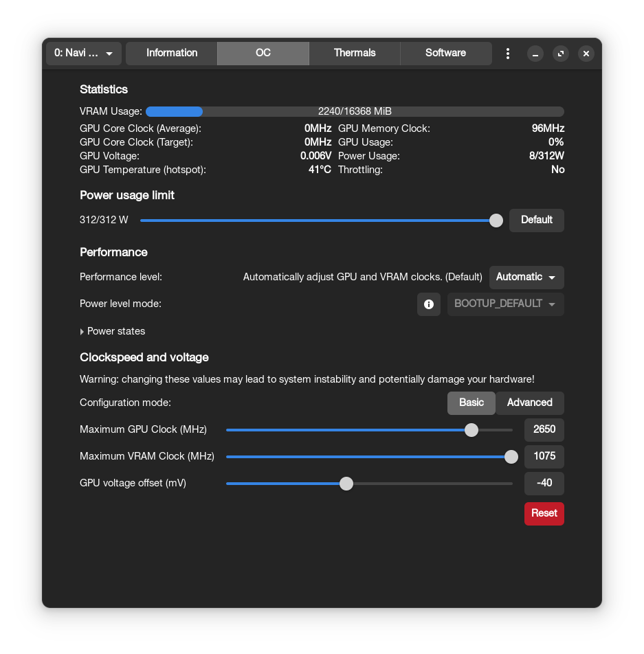Open the Automatic performance level dropdown
644x654 pixels.
526,278
